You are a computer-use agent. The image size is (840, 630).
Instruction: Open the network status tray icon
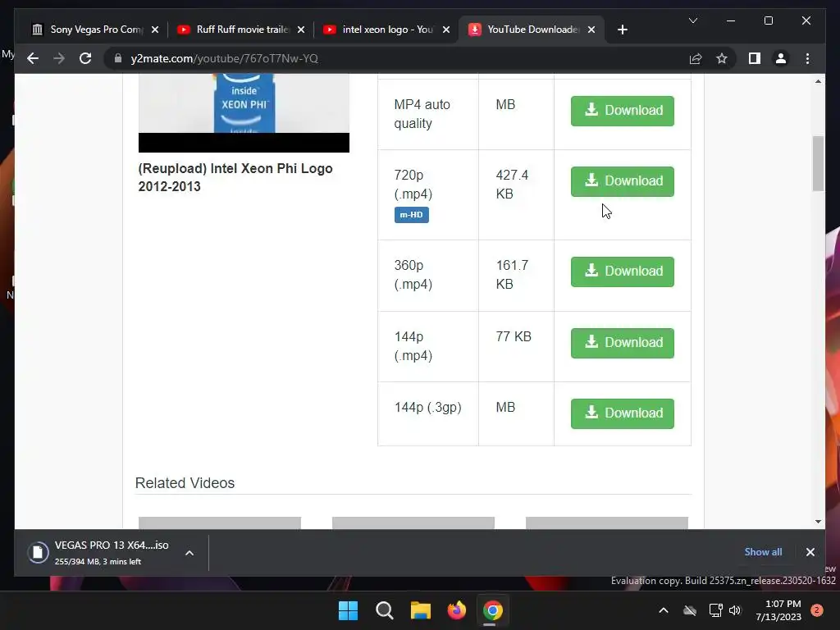(x=715, y=610)
